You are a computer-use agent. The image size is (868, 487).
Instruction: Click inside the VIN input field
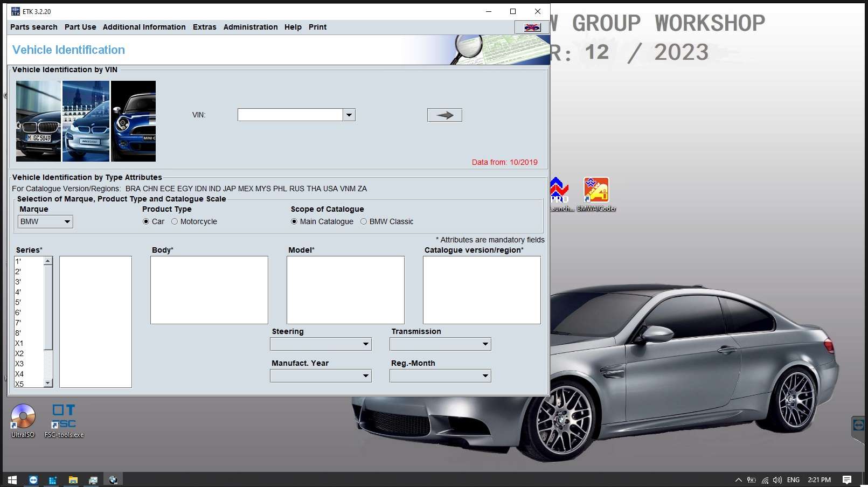click(x=290, y=115)
